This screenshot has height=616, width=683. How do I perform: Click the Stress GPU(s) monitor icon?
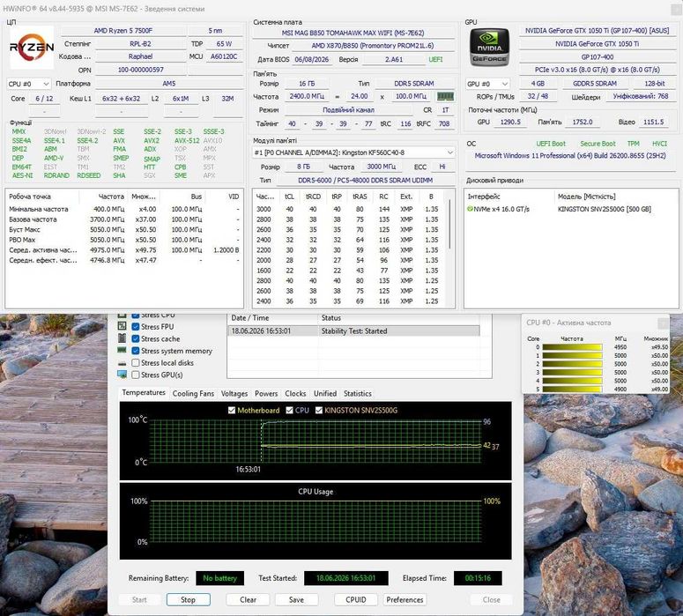tap(122, 375)
